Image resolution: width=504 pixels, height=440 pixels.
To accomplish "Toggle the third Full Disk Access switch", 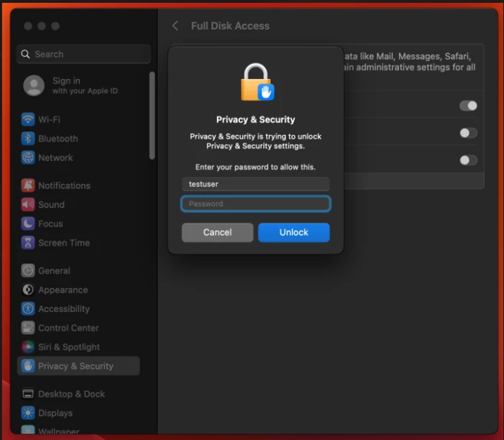I will coord(468,160).
